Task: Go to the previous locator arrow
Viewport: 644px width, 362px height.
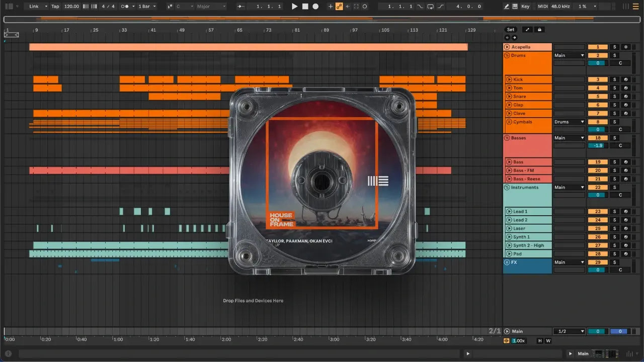Action: (x=507, y=38)
